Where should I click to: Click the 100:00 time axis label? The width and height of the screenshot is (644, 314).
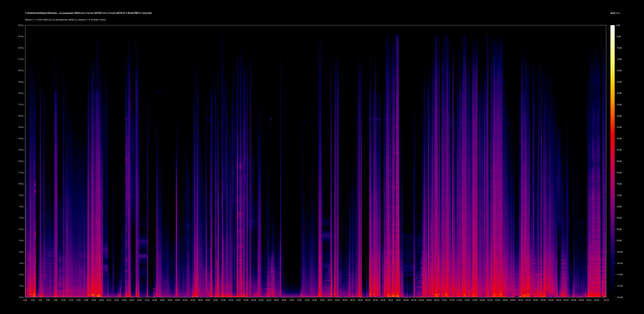coord(406,300)
